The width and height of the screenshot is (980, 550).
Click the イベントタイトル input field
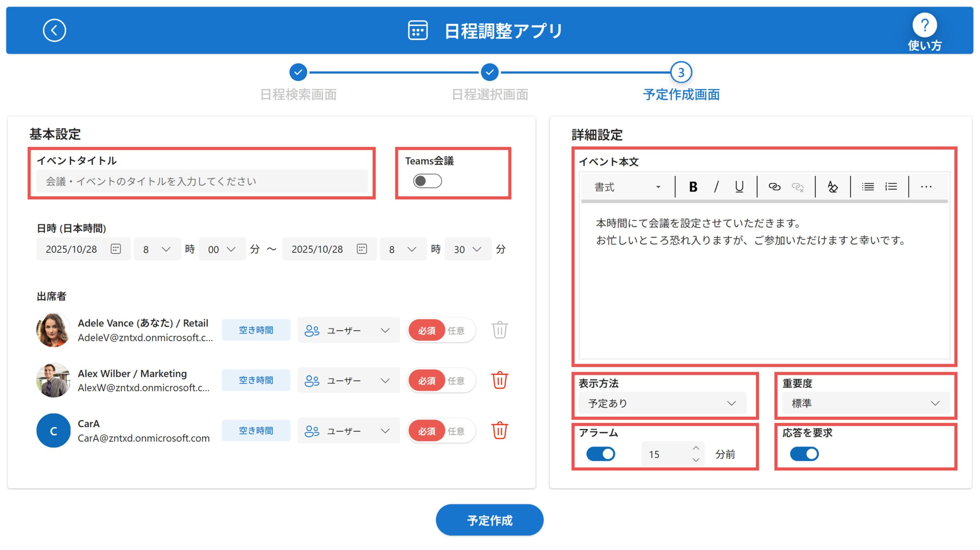tap(202, 181)
